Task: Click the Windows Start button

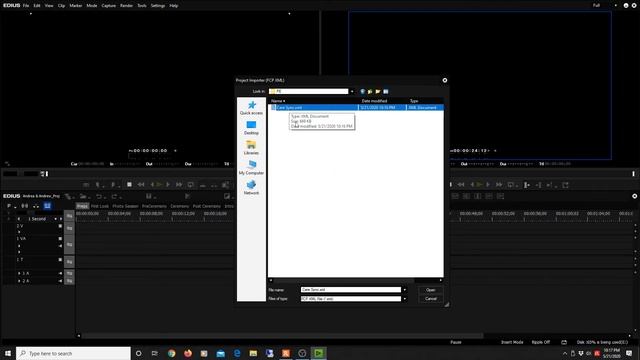Action: tap(8, 353)
